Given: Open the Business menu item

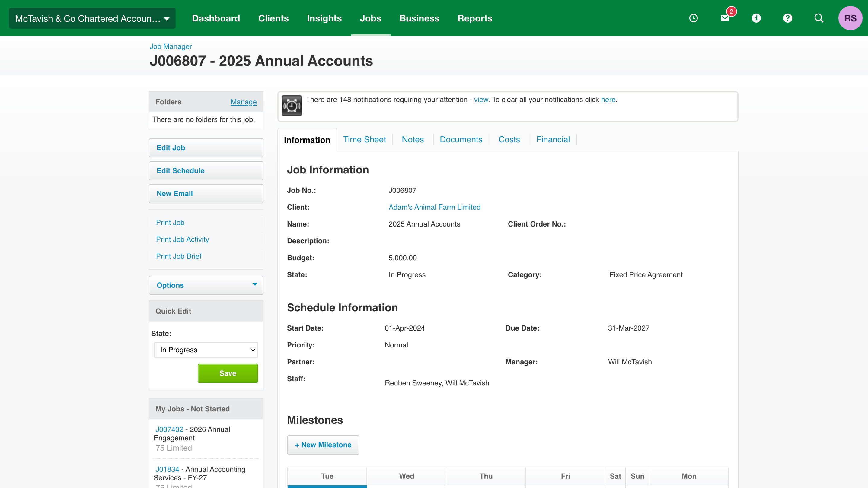Looking at the screenshot, I should coord(419,18).
